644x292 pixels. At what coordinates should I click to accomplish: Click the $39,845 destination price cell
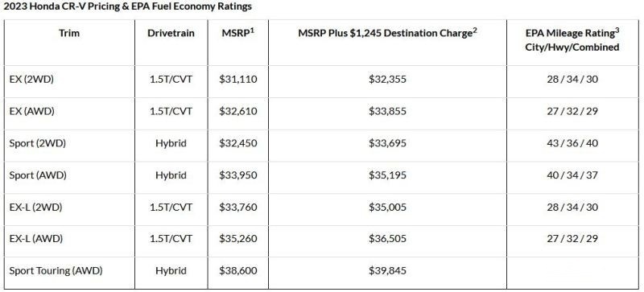click(x=387, y=271)
